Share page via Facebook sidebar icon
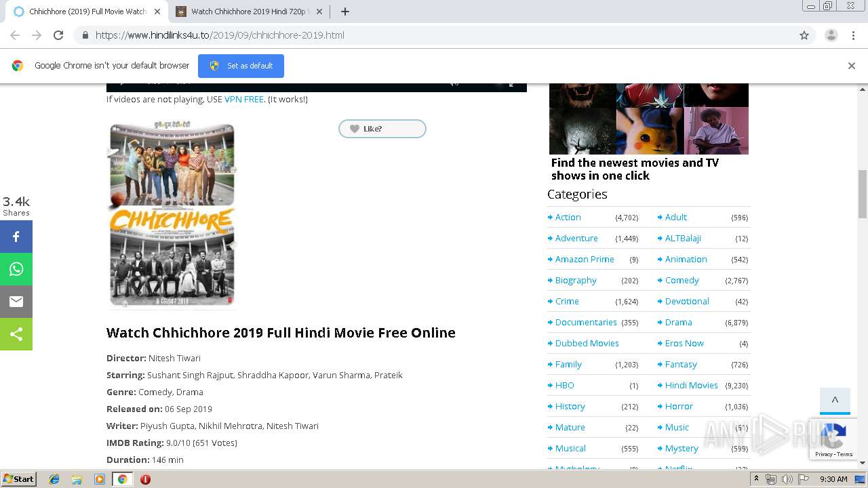This screenshot has height=488, width=868. tap(16, 237)
